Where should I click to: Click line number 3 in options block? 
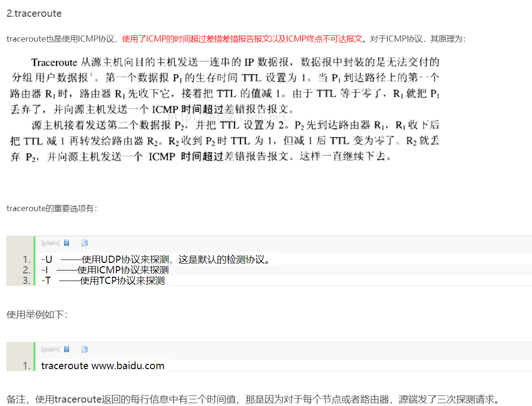pos(26,281)
